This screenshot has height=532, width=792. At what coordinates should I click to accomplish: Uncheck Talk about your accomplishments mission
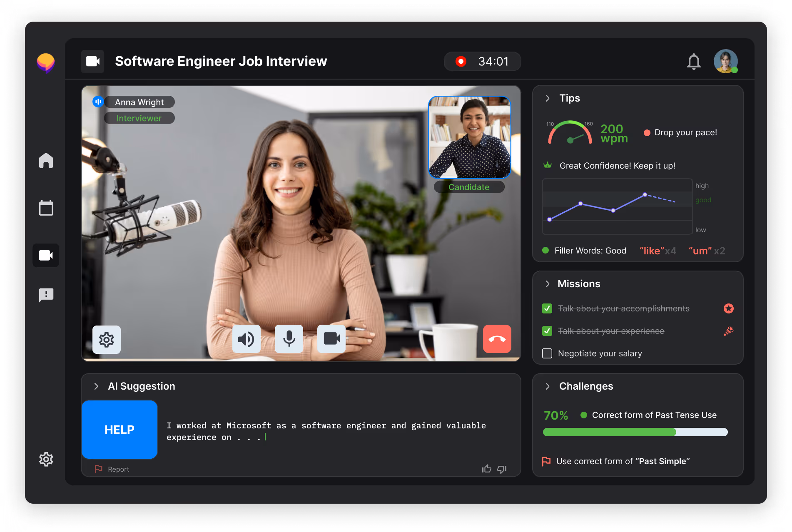pos(547,308)
